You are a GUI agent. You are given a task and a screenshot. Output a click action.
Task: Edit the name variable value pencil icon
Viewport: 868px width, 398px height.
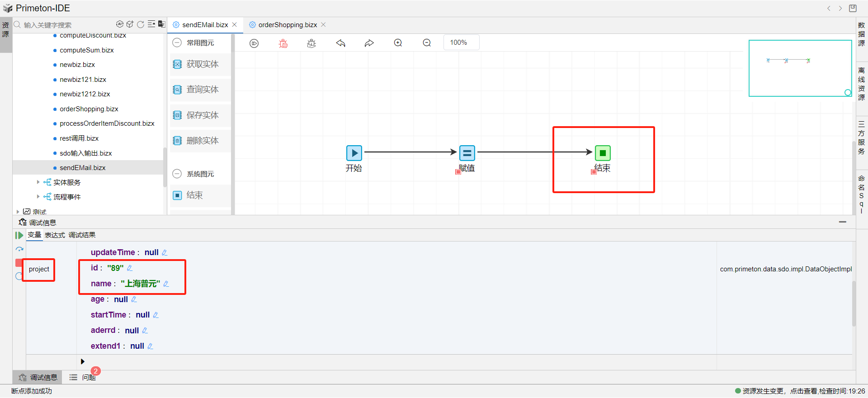coord(166,284)
